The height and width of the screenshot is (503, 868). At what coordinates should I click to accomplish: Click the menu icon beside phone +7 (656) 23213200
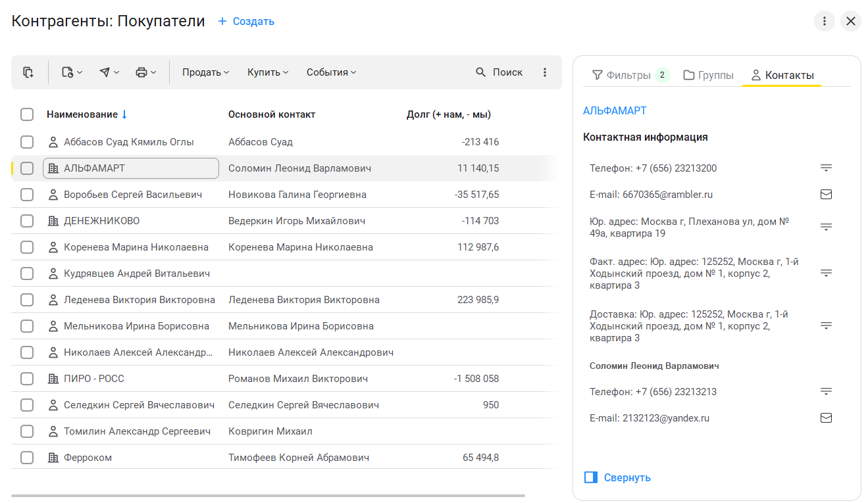826,168
